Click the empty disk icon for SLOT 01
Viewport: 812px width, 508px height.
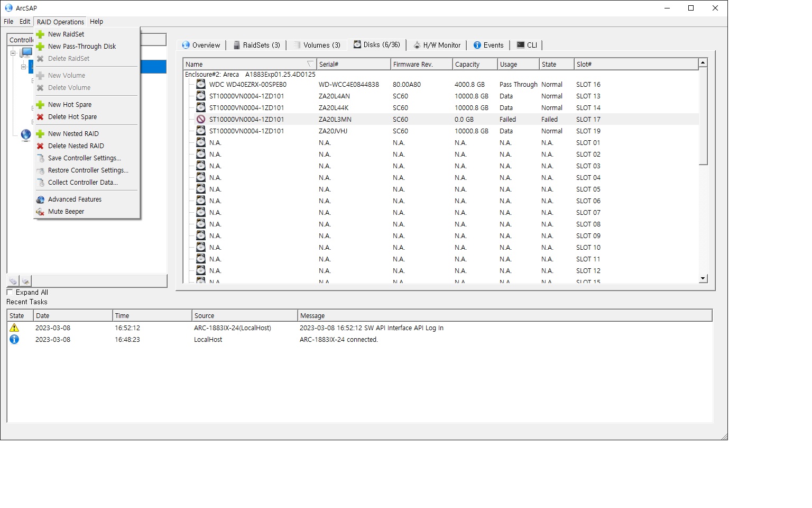[x=201, y=142]
